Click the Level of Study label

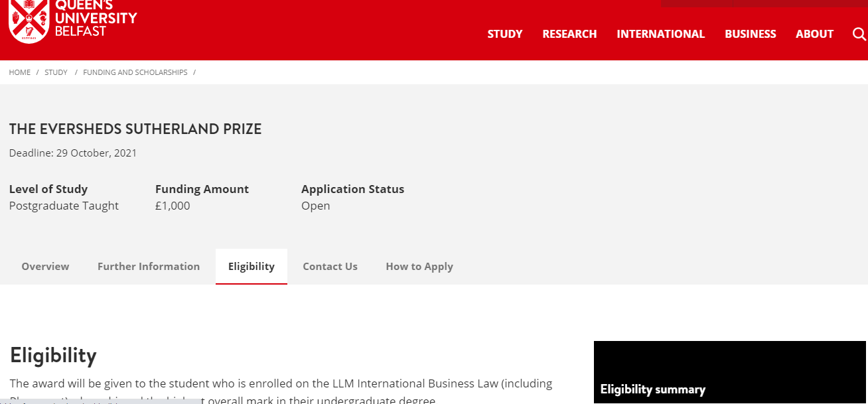48,189
